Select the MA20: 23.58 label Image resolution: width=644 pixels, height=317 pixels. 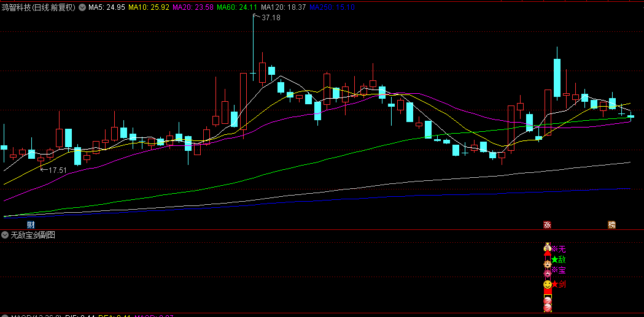pos(193,7)
